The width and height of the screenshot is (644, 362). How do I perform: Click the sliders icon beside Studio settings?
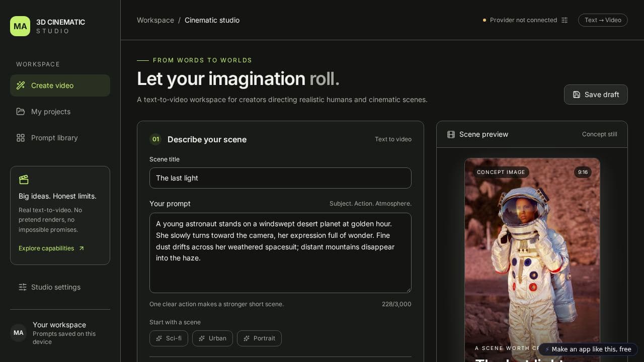tap(23, 287)
